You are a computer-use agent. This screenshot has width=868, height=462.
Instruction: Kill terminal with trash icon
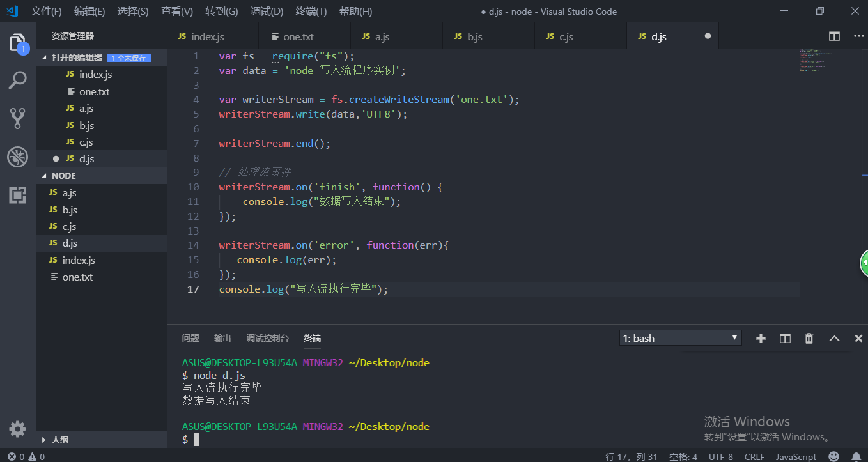(x=809, y=339)
